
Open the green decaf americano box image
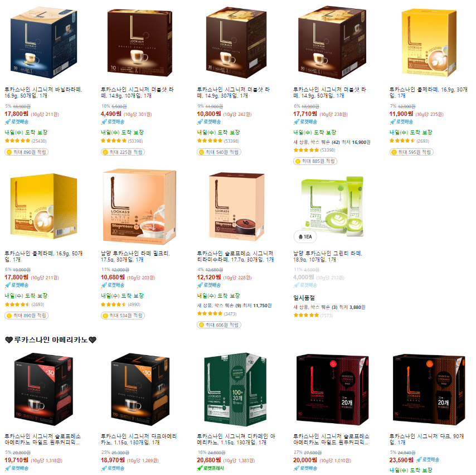pos(236,389)
